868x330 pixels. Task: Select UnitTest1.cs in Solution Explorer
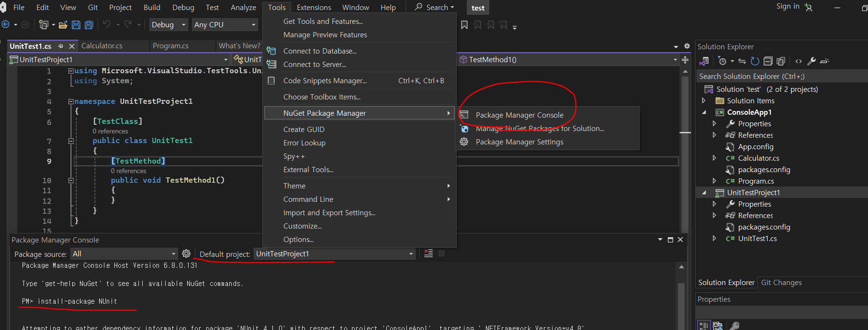757,238
